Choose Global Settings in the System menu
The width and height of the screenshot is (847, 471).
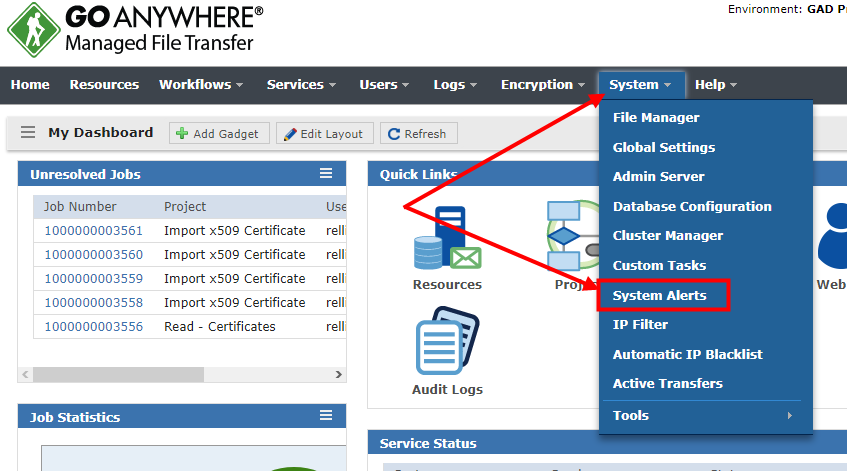[664, 147]
